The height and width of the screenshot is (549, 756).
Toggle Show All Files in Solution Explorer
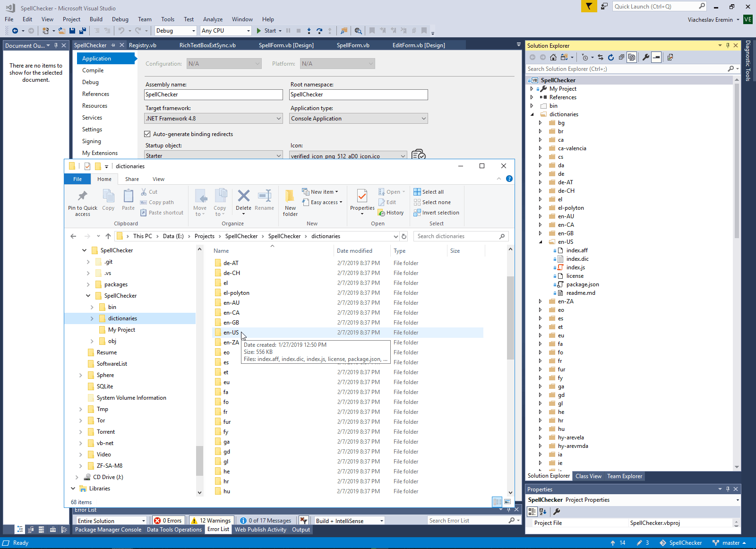click(631, 57)
